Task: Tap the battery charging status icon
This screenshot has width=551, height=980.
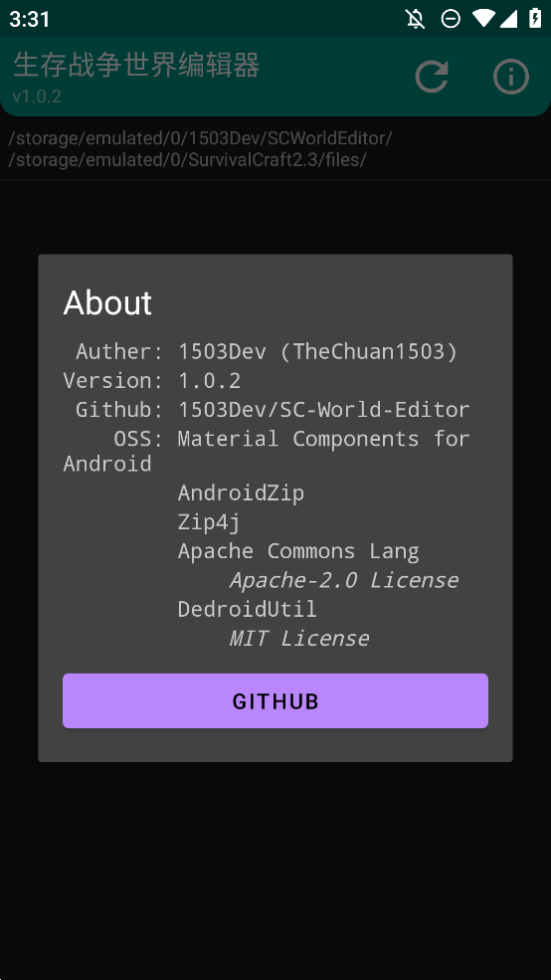Action: click(535, 18)
